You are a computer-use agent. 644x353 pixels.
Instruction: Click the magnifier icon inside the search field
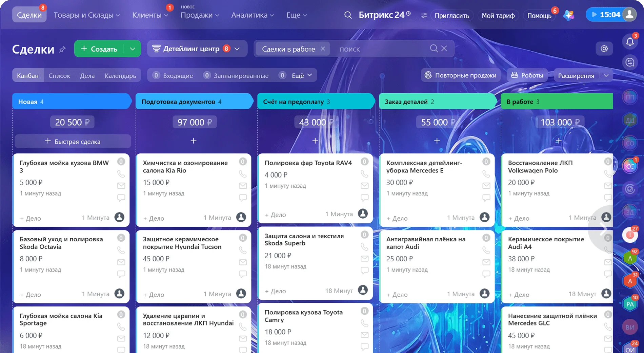tap(434, 49)
